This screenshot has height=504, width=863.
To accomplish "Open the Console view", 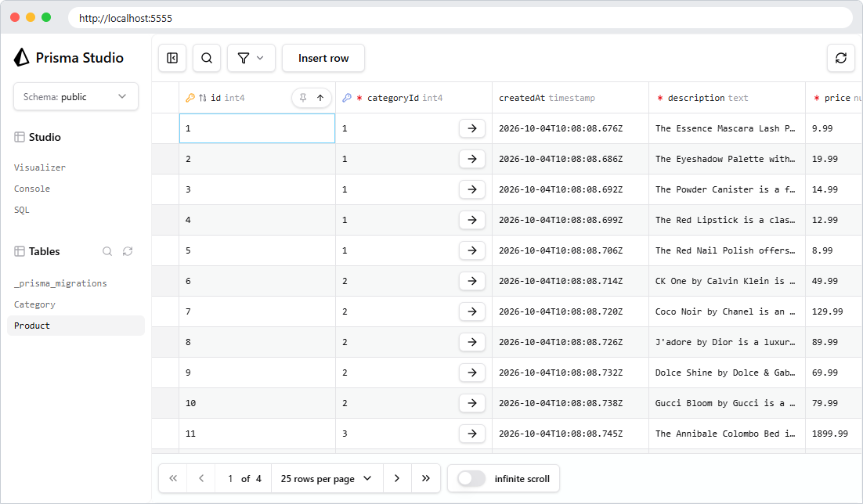I will coord(32,189).
